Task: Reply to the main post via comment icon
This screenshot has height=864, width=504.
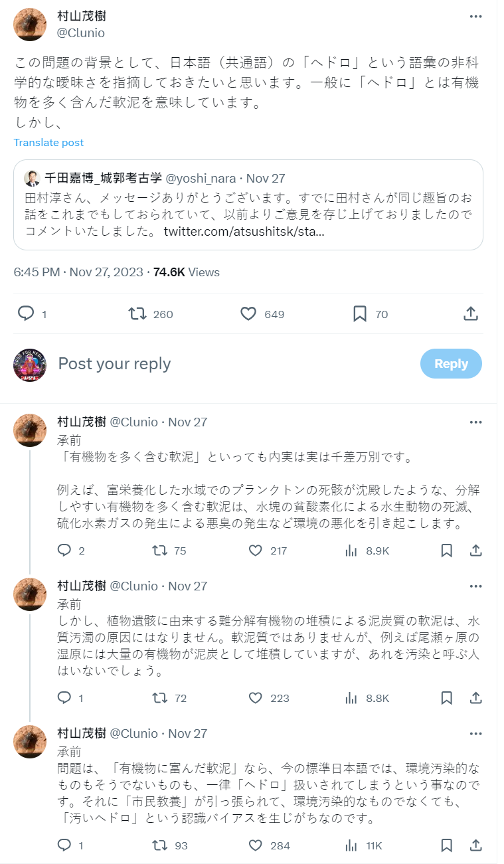Action: coord(26,314)
